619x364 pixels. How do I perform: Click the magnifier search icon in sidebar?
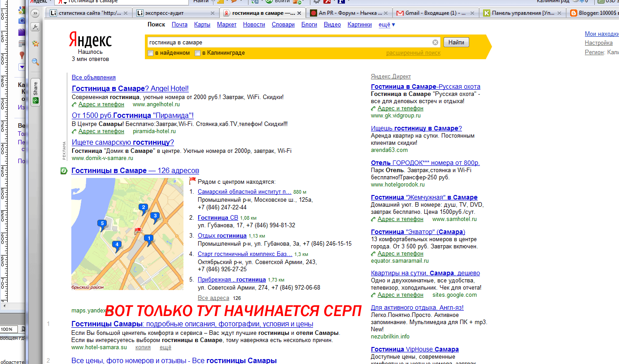[35, 62]
